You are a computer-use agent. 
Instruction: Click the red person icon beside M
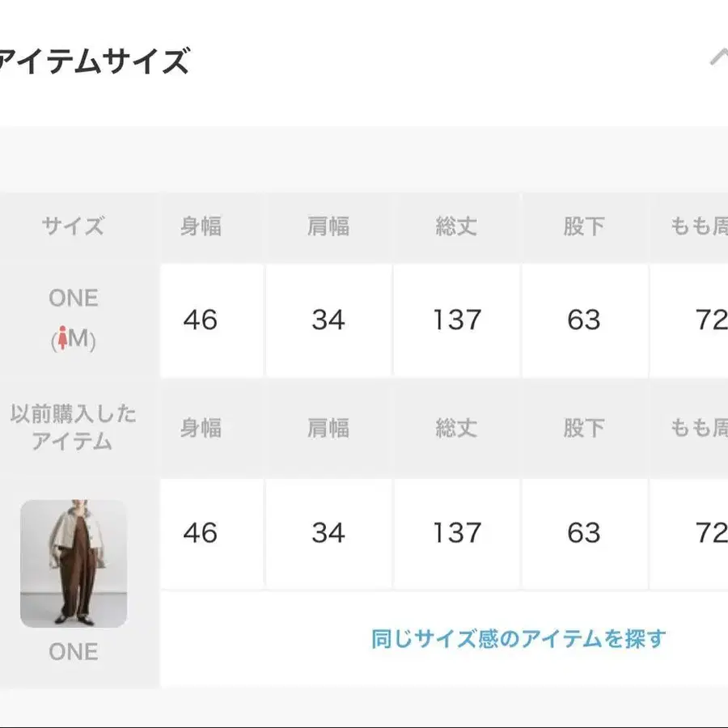point(60,341)
